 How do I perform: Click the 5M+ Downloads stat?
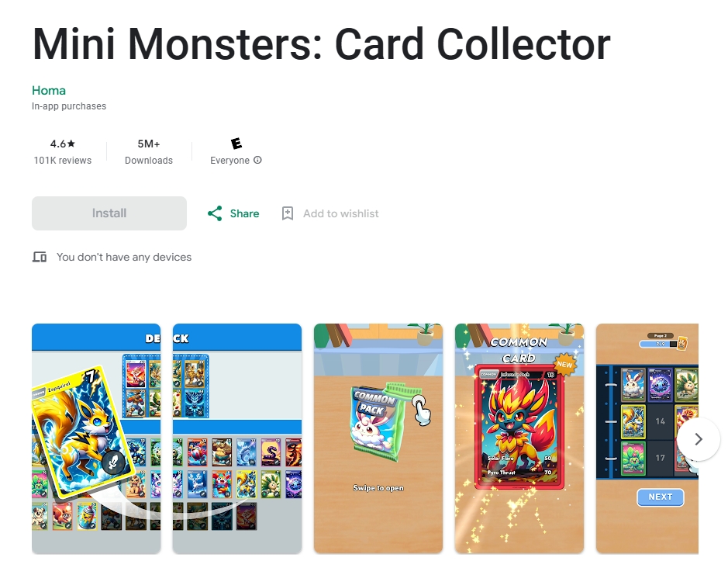pyautogui.click(x=149, y=151)
